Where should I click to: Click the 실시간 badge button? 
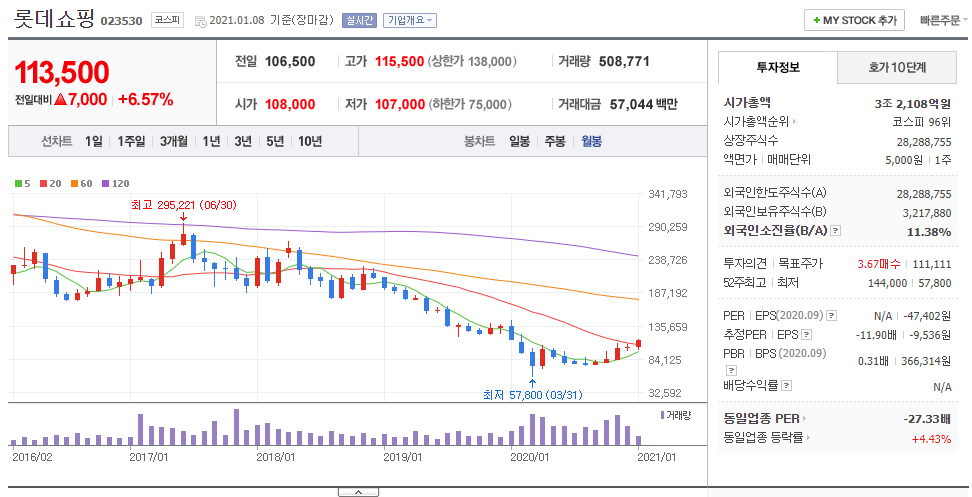pyautogui.click(x=359, y=20)
